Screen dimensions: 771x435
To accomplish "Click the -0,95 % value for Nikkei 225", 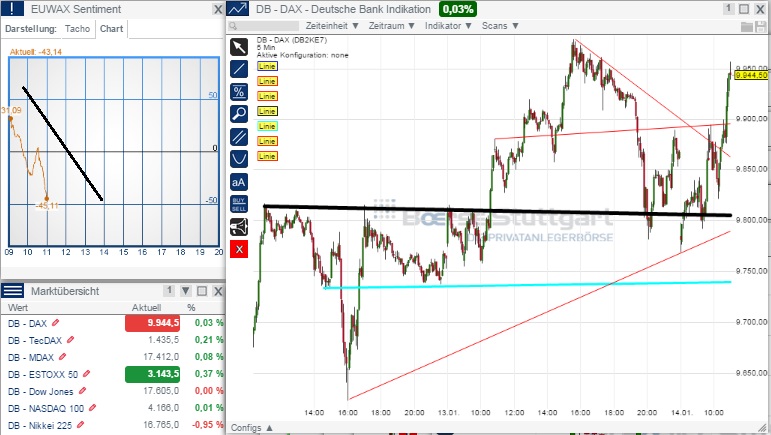I will coord(208,425).
